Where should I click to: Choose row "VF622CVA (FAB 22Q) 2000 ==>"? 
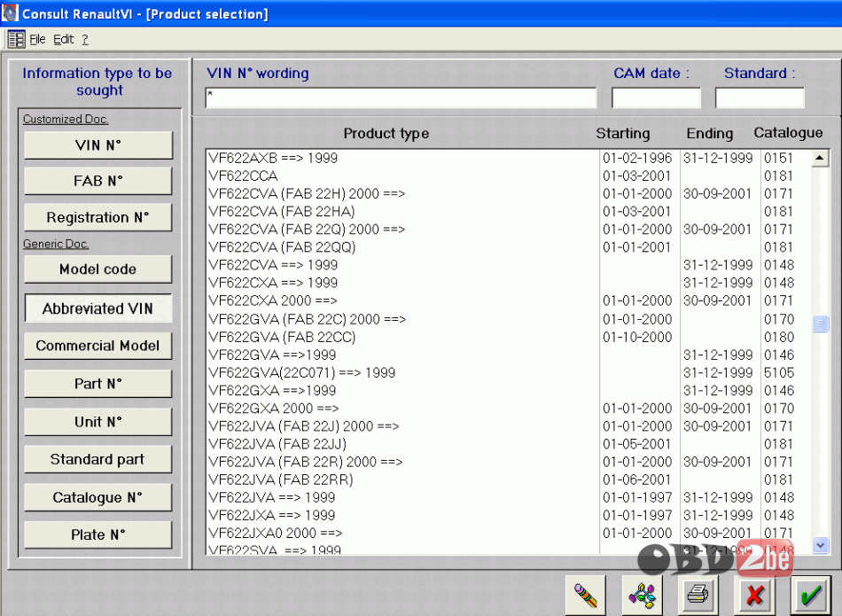pyautogui.click(x=509, y=230)
